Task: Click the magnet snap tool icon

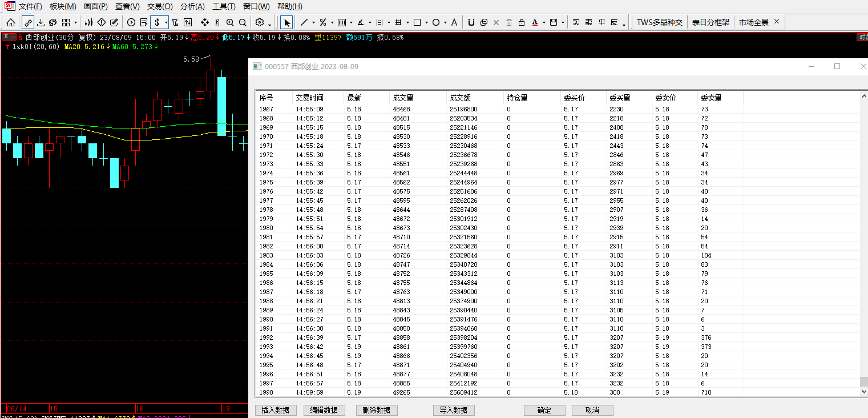Action: click(x=471, y=22)
